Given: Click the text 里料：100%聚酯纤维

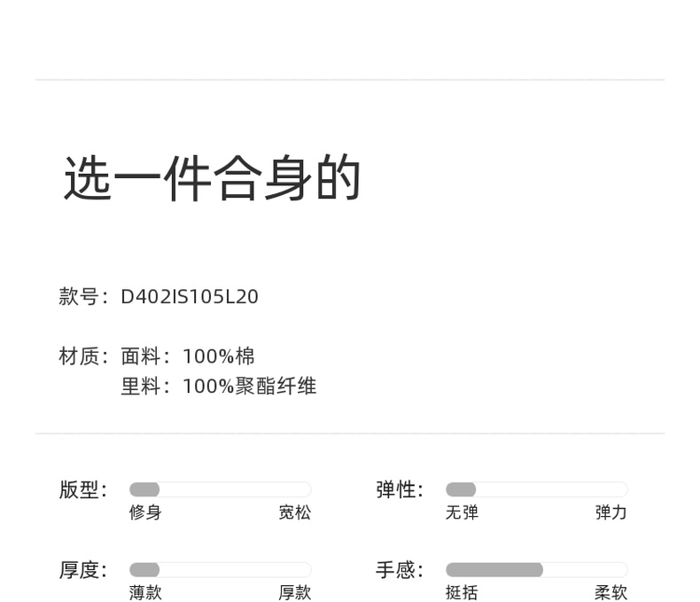Looking at the screenshot, I should (x=218, y=387).
